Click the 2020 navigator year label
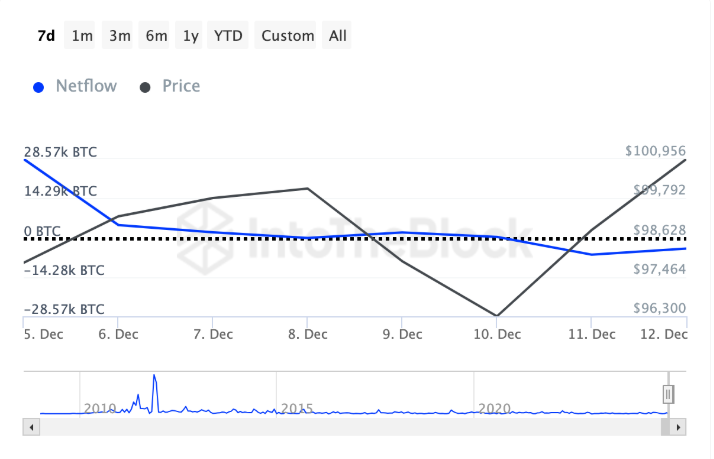Image resolution: width=714 pixels, height=459 pixels. pos(494,408)
